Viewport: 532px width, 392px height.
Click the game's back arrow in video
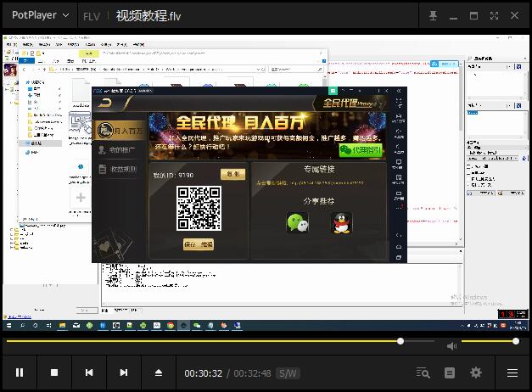pyautogui.click(x=105, y=103)
